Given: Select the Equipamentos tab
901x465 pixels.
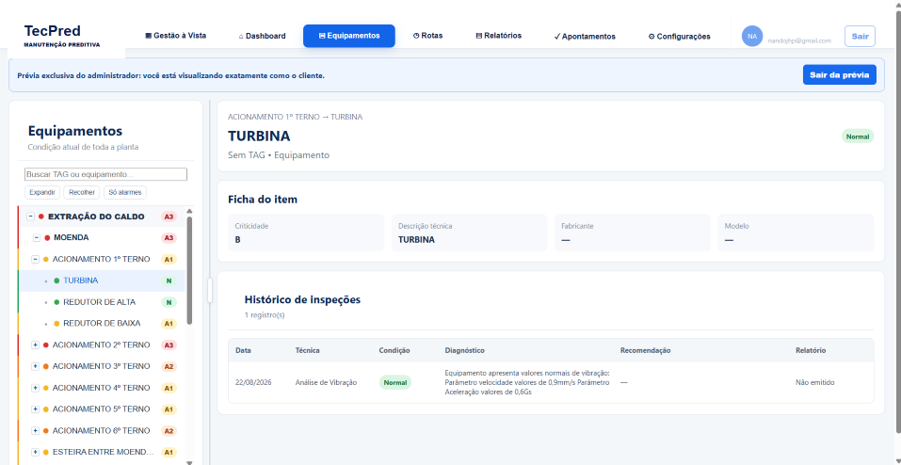Looking at the screenshot, I should point(349,36).
